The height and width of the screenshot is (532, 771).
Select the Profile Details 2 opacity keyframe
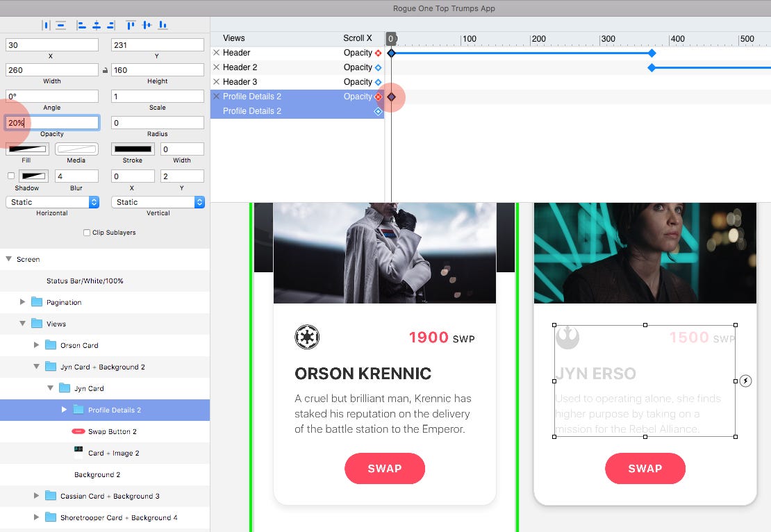tap(391, 97)
